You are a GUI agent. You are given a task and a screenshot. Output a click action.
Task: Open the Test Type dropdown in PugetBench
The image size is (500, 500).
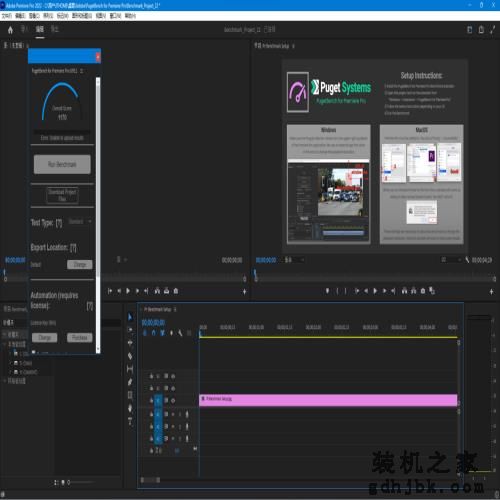click(x=80, y=222)
